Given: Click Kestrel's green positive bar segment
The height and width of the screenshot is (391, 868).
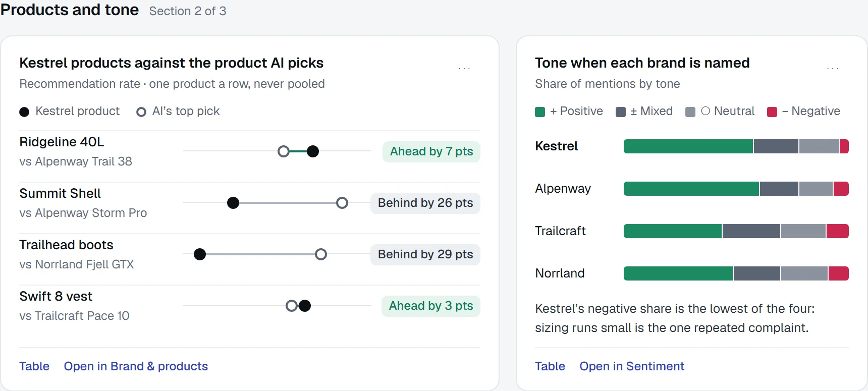Looking at the screenshot, I should (688, 146).
